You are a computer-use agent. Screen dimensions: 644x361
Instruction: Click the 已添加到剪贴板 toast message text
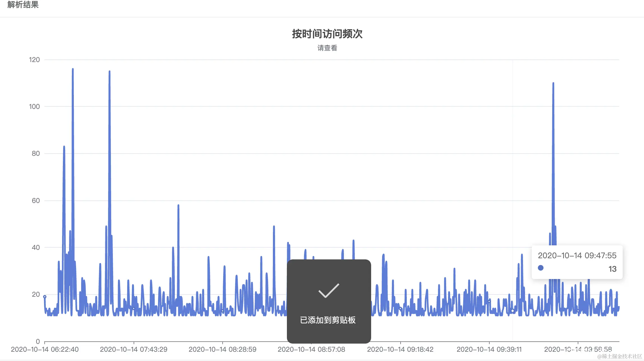pyautogui.click(x=328, y=320)
